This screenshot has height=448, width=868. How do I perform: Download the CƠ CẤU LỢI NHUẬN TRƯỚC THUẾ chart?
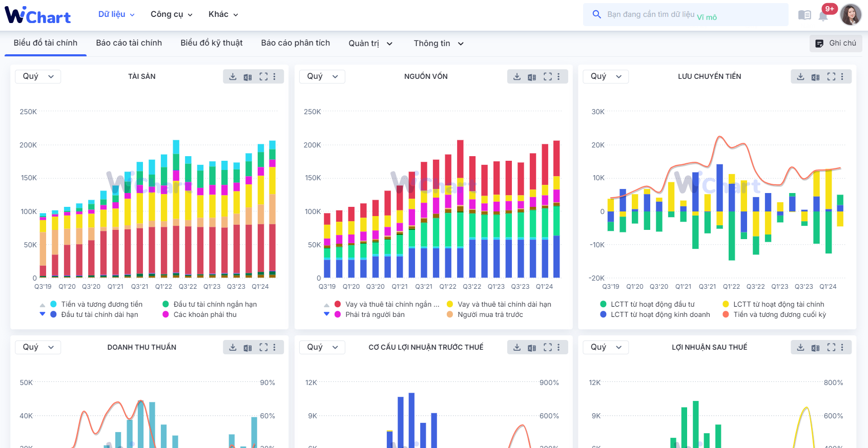coord(517,347)
